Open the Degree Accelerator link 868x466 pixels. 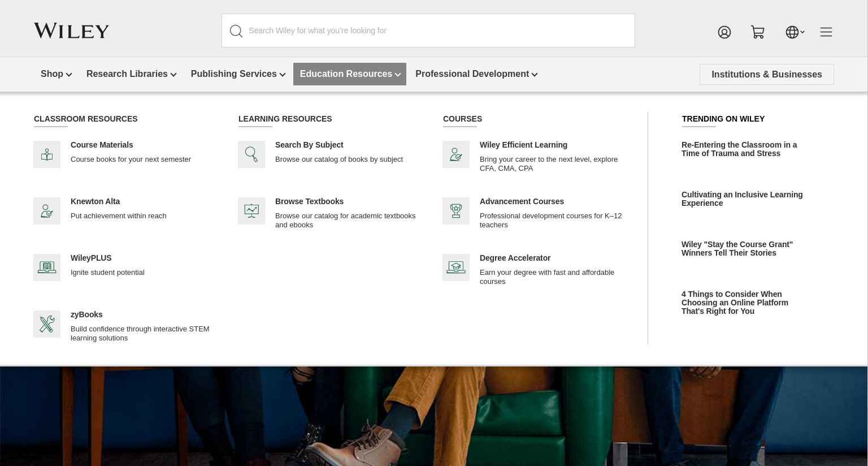coord(515,258)
